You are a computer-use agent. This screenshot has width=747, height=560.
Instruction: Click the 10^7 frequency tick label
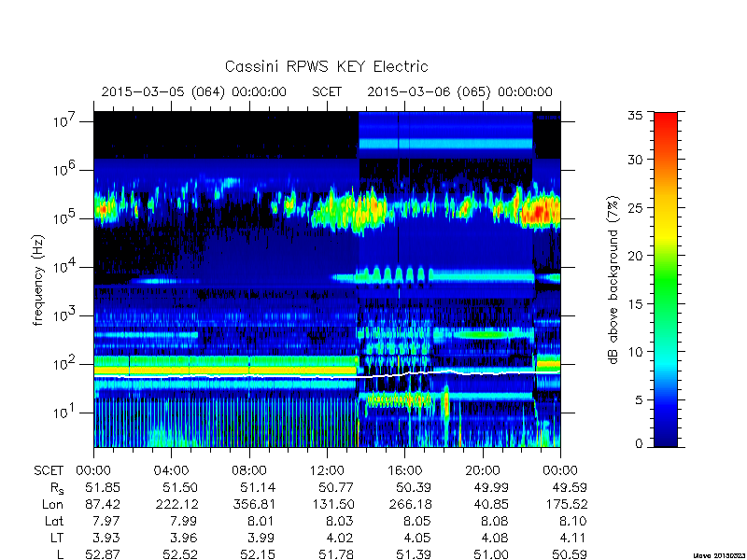pyautogui.click(x=64, y=121)
